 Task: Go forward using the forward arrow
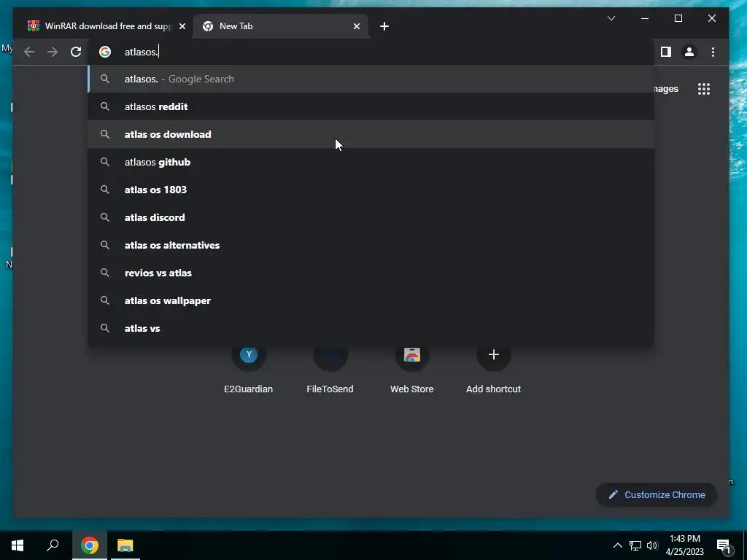click(53, 52)
